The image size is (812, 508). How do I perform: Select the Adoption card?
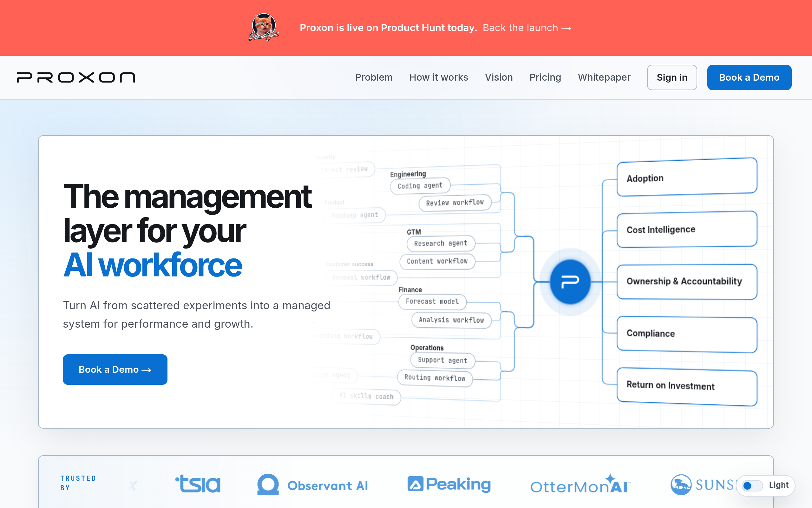point(687,177)
